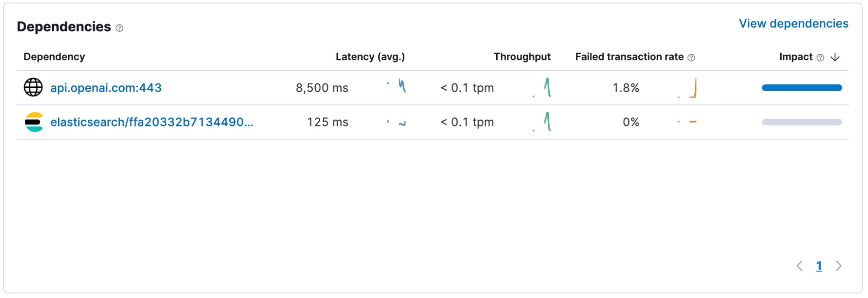Viewport: 868px width, 298px height.
Task: Click the View dependencies link
Action: point(793,23)
